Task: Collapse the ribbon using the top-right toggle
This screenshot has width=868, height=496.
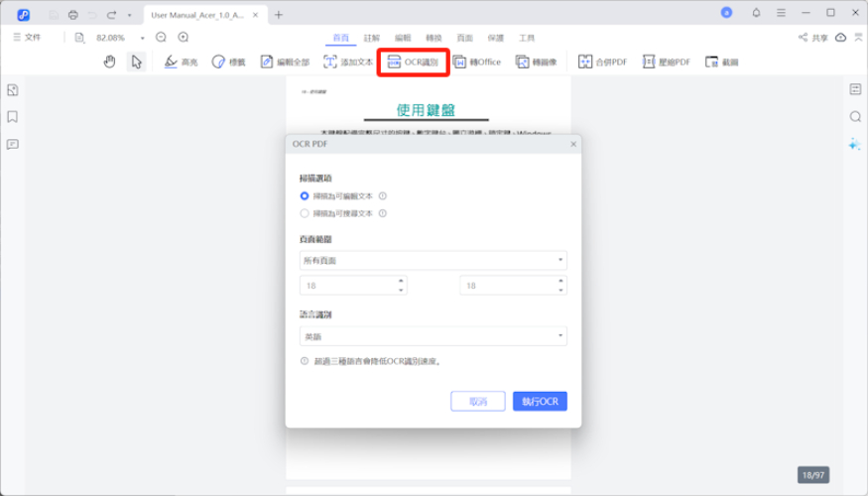Action: tap(859, 37)
